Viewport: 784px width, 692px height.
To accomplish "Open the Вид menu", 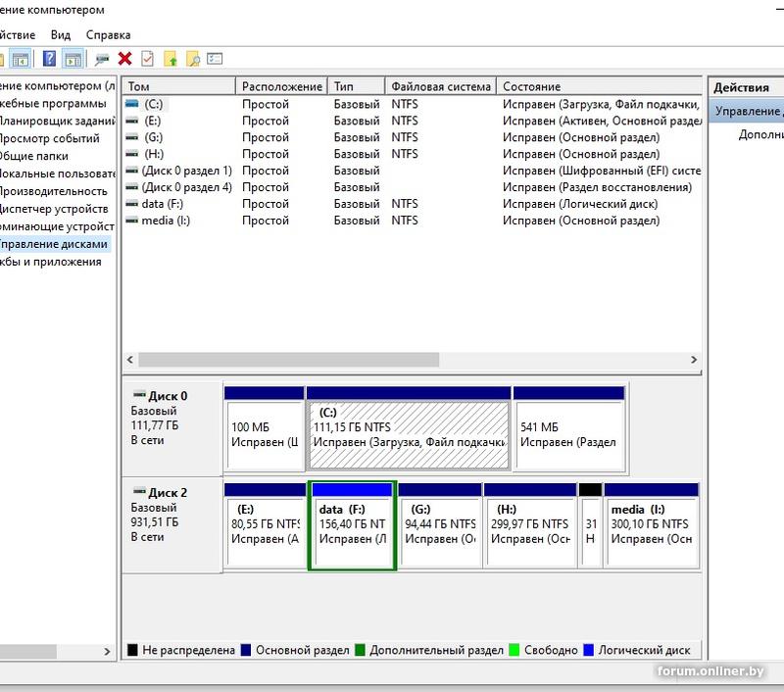I will pos(61,34).
